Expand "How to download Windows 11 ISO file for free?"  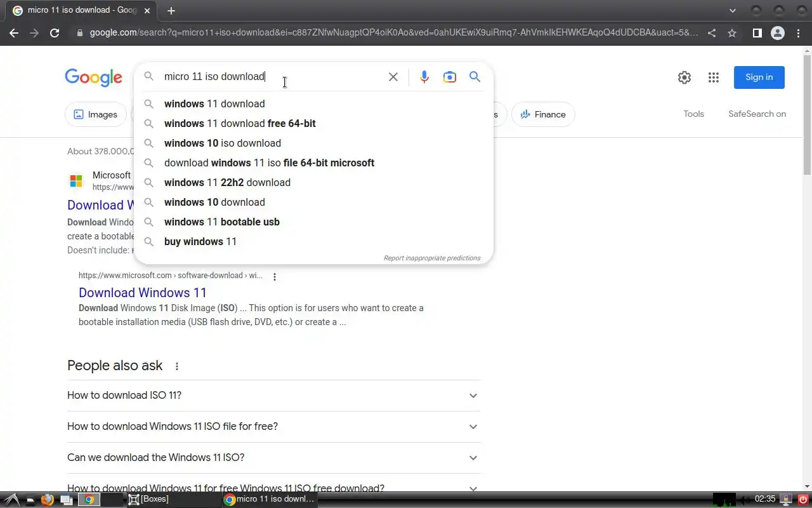[274, 427]
